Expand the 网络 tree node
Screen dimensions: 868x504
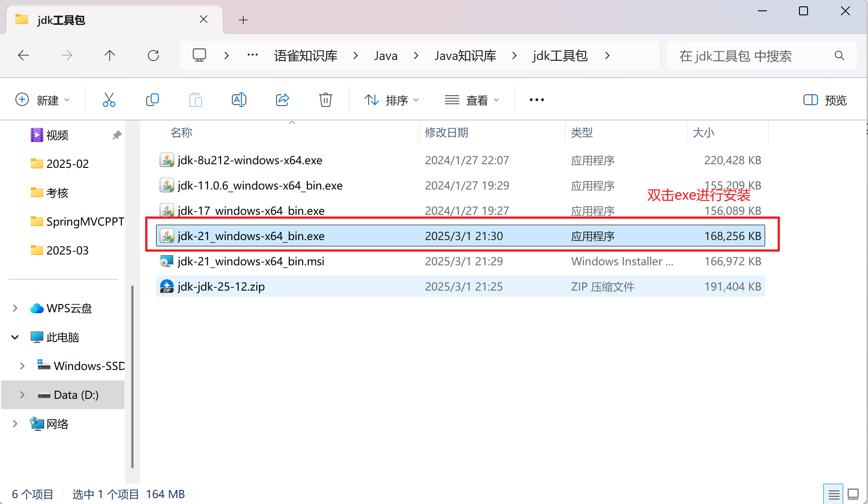15,424
